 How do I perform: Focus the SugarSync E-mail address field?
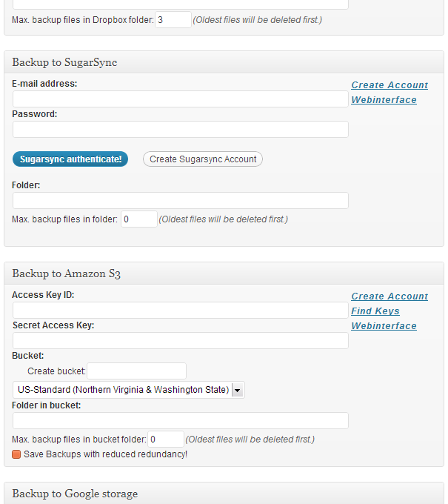[x=180, y=99]
